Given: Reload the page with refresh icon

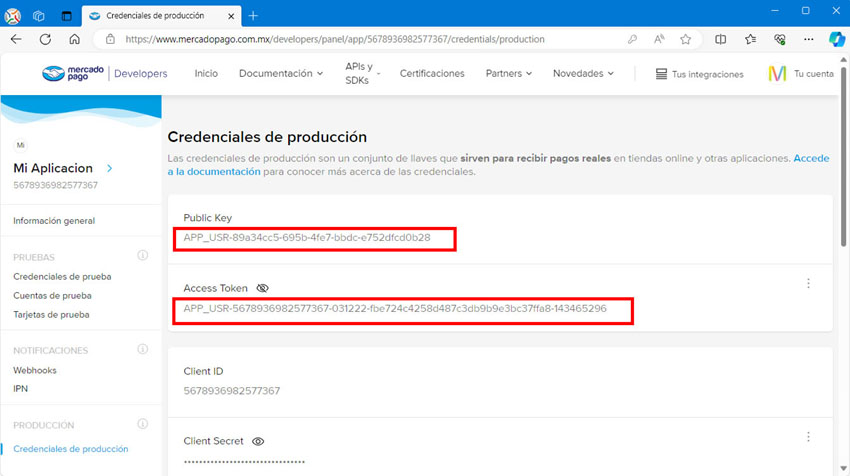Looking at the screenshot, I should [46, 39].
